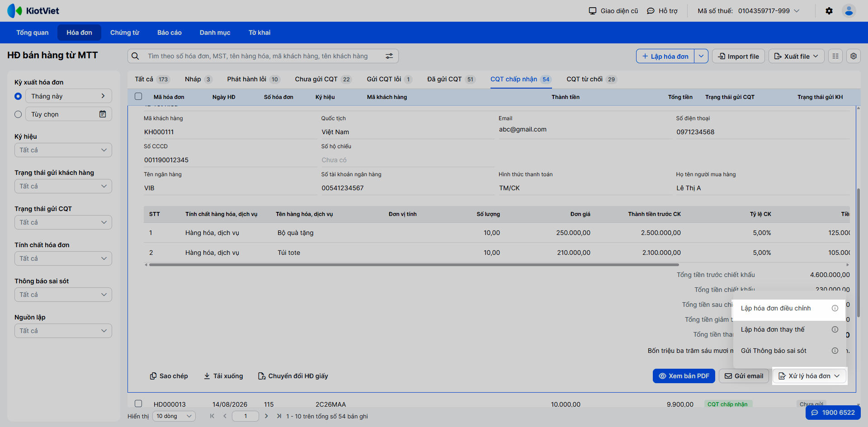The width and height of the screenshot is (868, 427).
Task: Expand Tính chất hóa đơn dropdown
Action: 63,258
